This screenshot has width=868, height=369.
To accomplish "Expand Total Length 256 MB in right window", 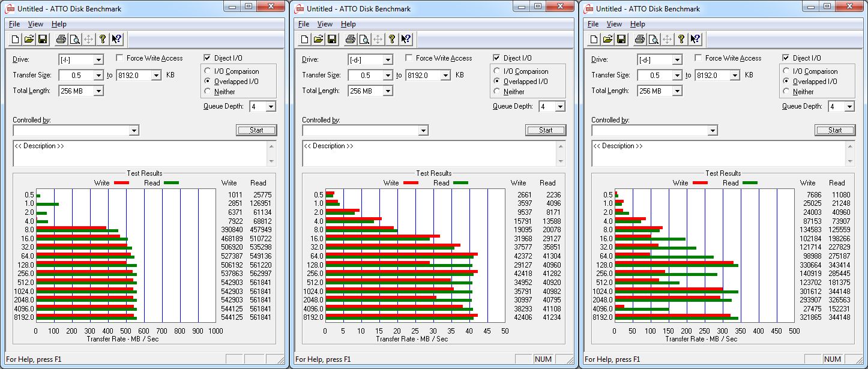I will (x=677, y=91).
